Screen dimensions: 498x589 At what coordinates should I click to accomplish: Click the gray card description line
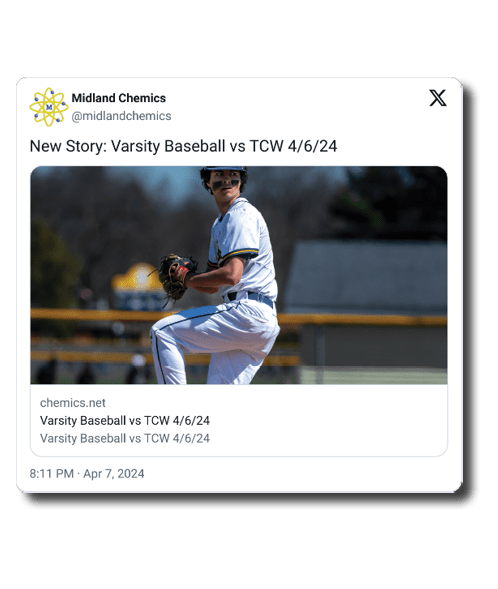click(125, 438)
